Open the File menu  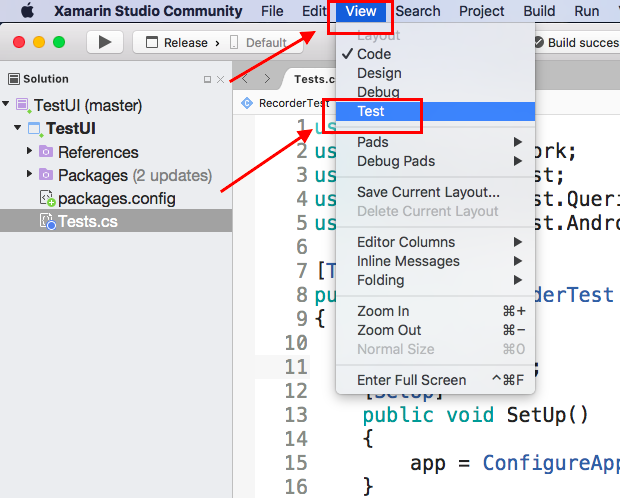point(272,11)
